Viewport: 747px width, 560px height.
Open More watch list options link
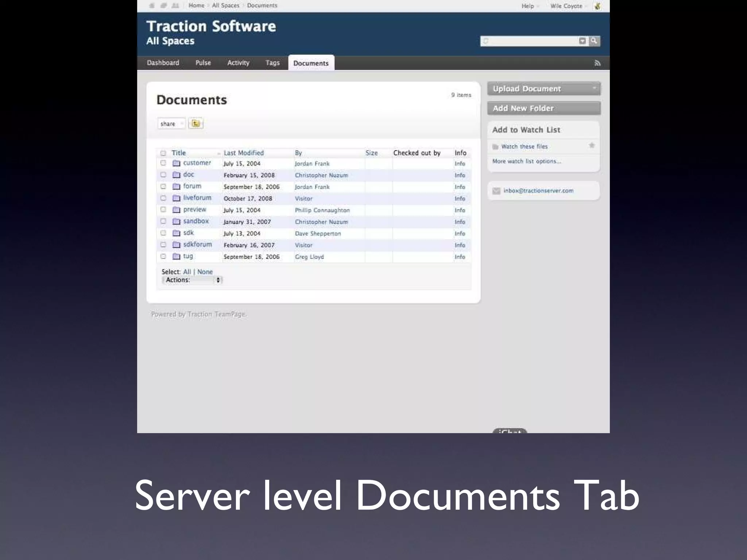(527, 161)
